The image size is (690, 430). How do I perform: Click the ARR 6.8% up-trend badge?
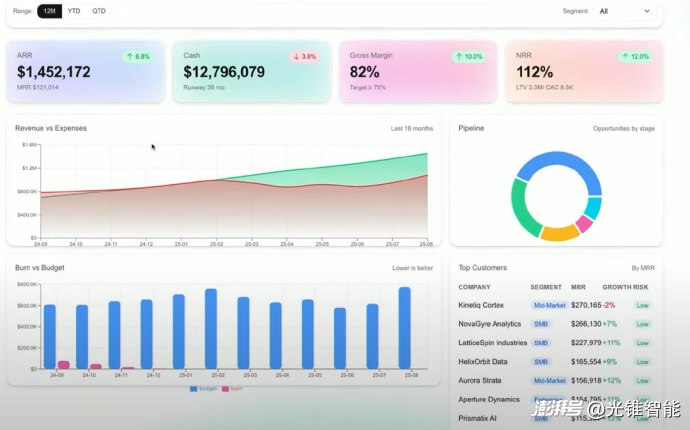point(138,57)
